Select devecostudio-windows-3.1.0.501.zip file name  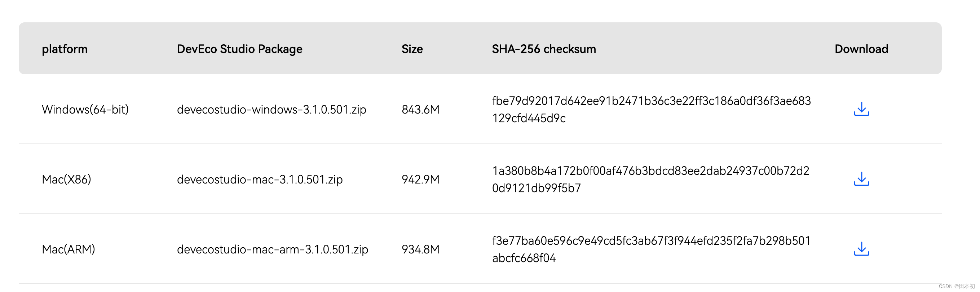(271, 110)
